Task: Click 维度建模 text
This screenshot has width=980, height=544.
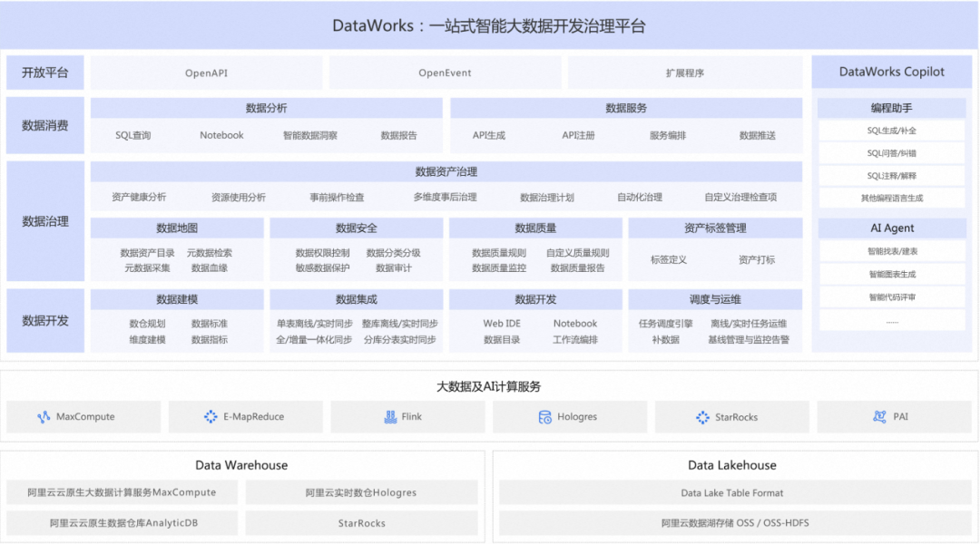Action: point(148,340)
